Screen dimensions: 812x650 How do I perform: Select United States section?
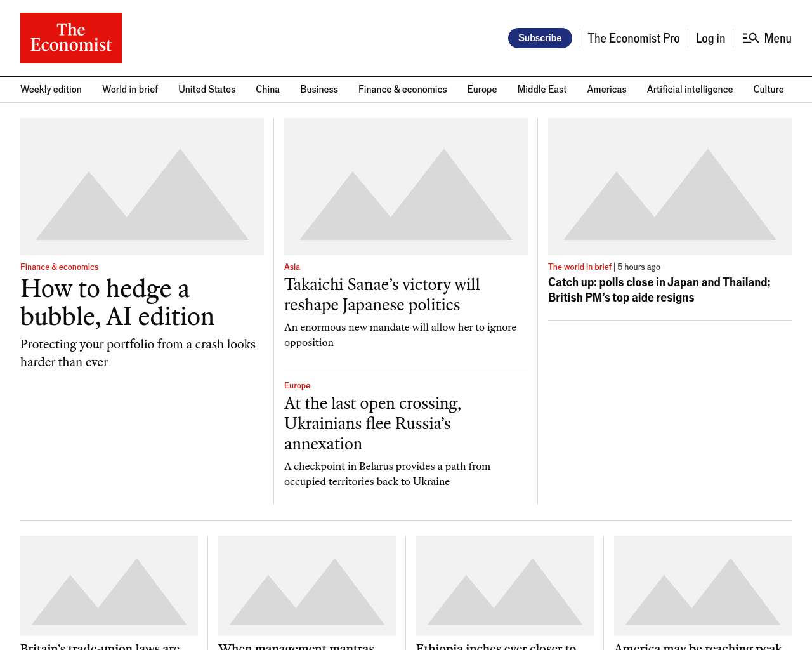tap(207, 90)
